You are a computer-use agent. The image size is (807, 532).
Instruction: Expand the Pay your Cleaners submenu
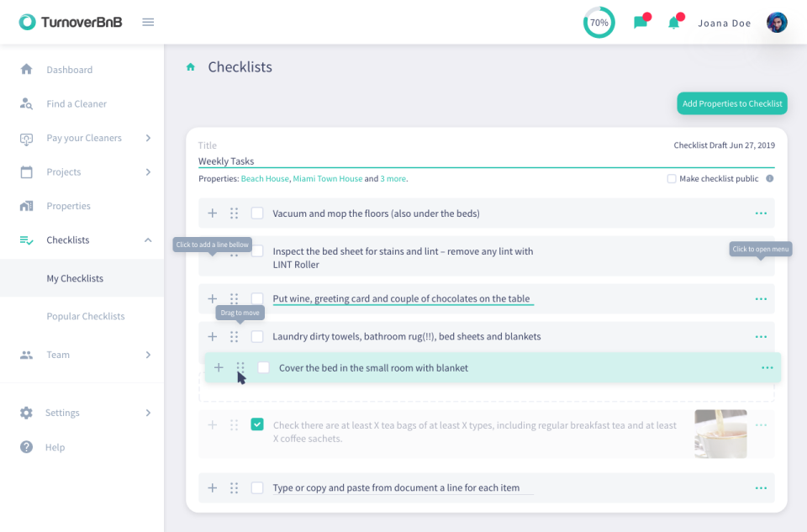pos(148,138)
